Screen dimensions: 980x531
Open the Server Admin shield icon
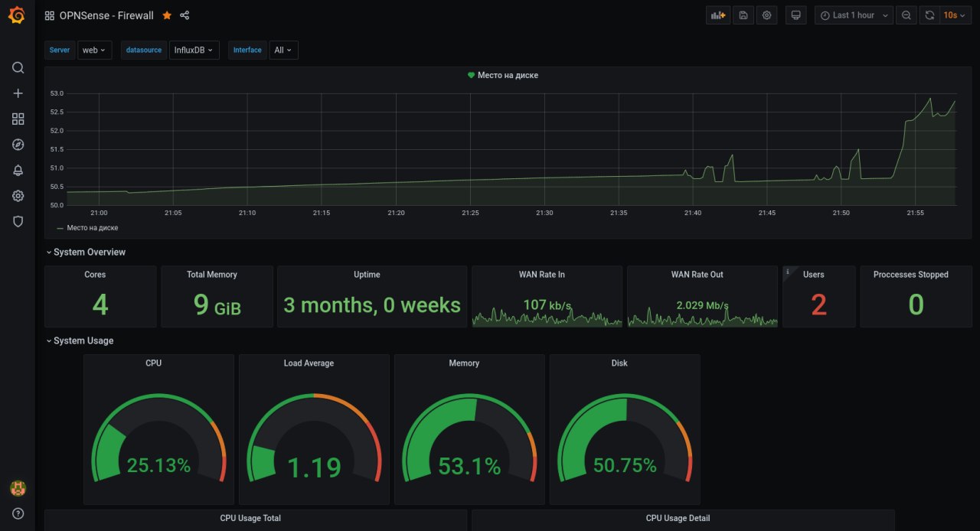[18, 221]
